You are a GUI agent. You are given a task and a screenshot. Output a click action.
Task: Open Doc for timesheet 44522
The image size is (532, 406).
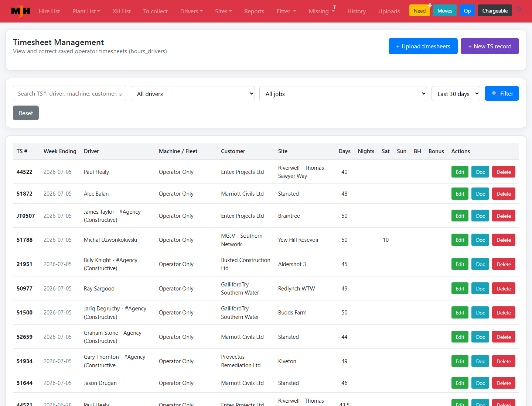(x=481, y=172)
